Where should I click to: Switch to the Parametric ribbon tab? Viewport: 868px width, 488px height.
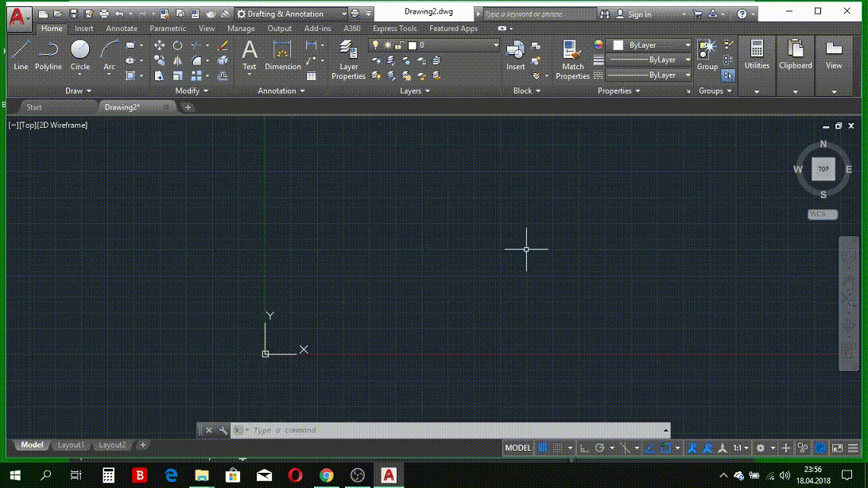click(x=168, y=29)
